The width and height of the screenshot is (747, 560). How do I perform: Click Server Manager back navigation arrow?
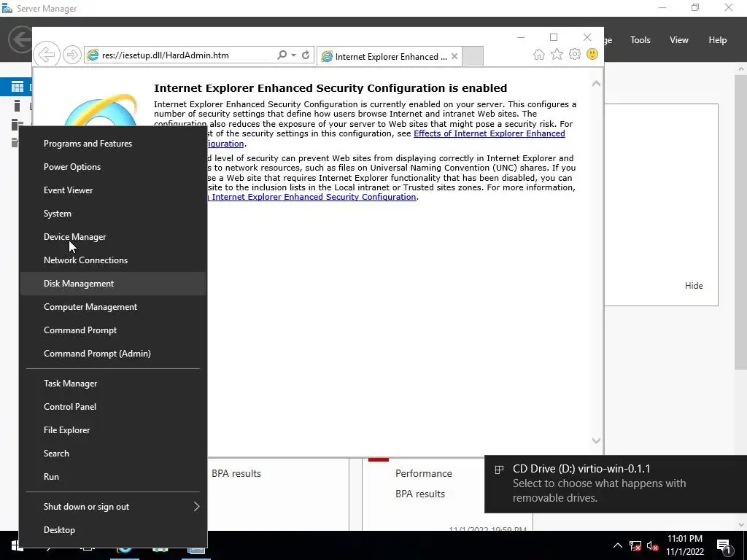coord(20,39)
